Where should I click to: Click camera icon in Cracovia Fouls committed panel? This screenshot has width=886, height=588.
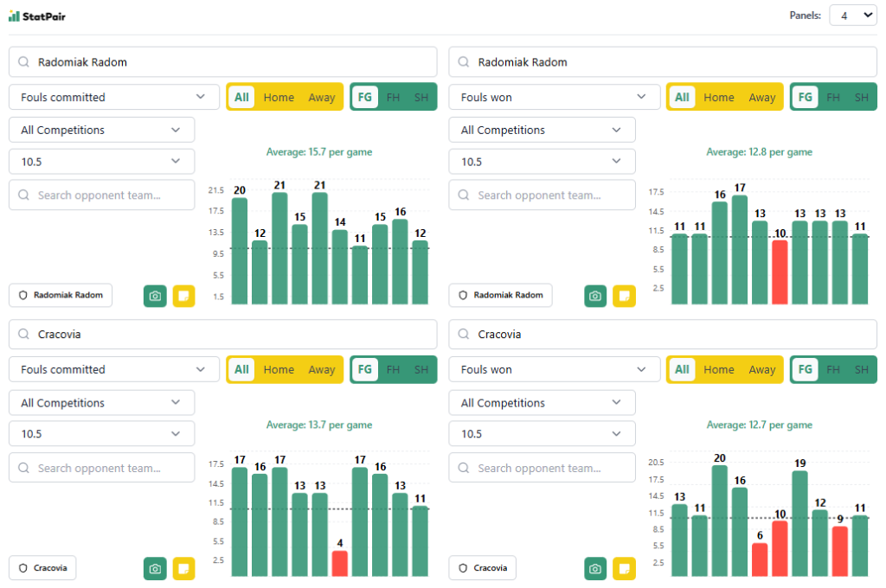tap(155, 568)
